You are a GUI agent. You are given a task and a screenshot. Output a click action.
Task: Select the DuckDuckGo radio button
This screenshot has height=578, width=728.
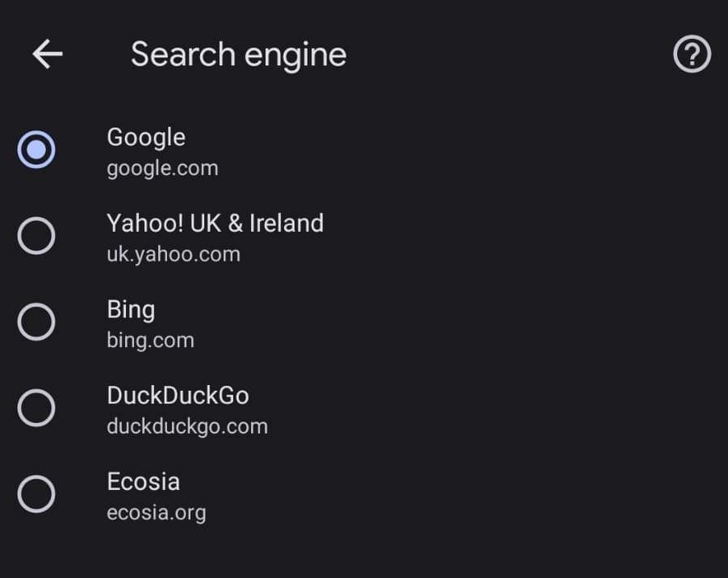click(x=36, y=408)
